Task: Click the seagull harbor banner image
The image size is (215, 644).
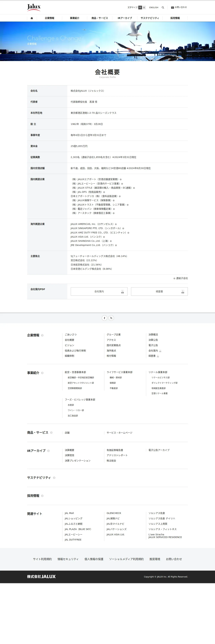Action: [107, 41]
